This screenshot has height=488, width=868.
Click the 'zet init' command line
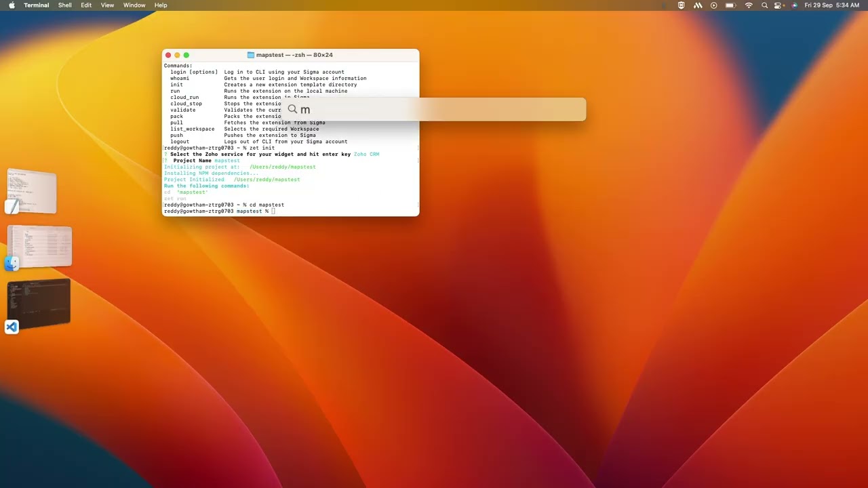pos(219,148)
